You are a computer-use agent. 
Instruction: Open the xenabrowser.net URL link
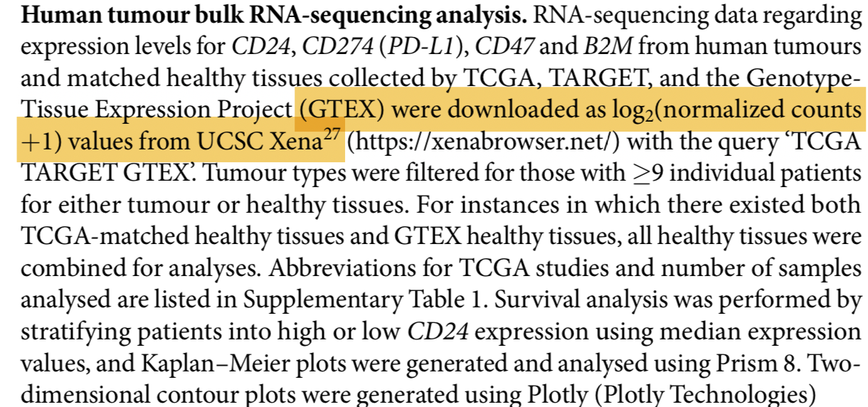point(483,142)
